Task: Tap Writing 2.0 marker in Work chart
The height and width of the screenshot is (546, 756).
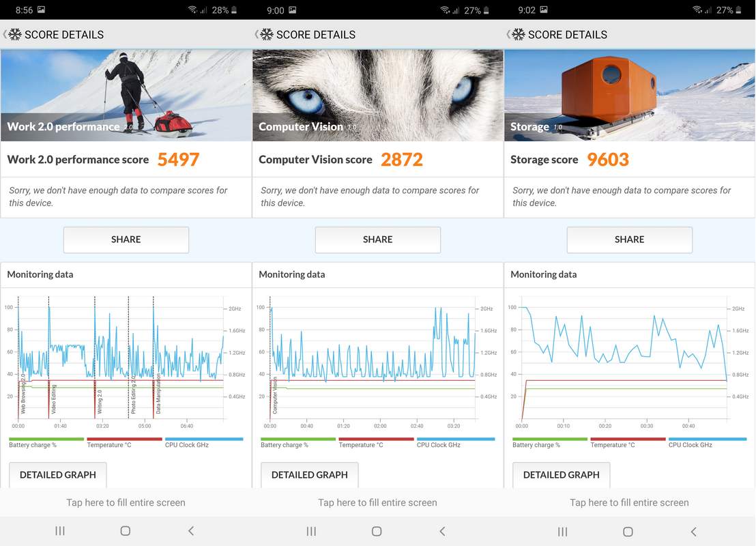Action: pyautogui.click(x=100, y=402)
